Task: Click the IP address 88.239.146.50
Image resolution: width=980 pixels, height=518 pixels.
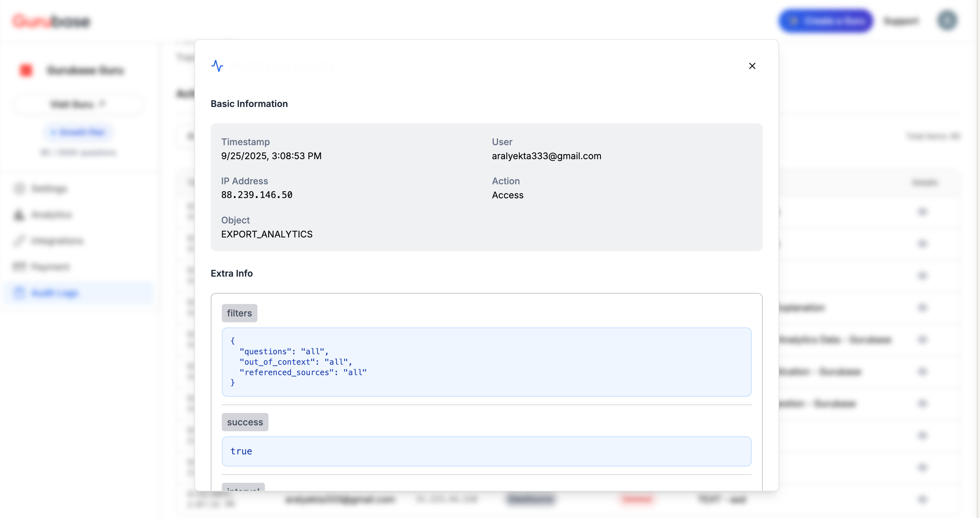Action: (x=256, y=195)
